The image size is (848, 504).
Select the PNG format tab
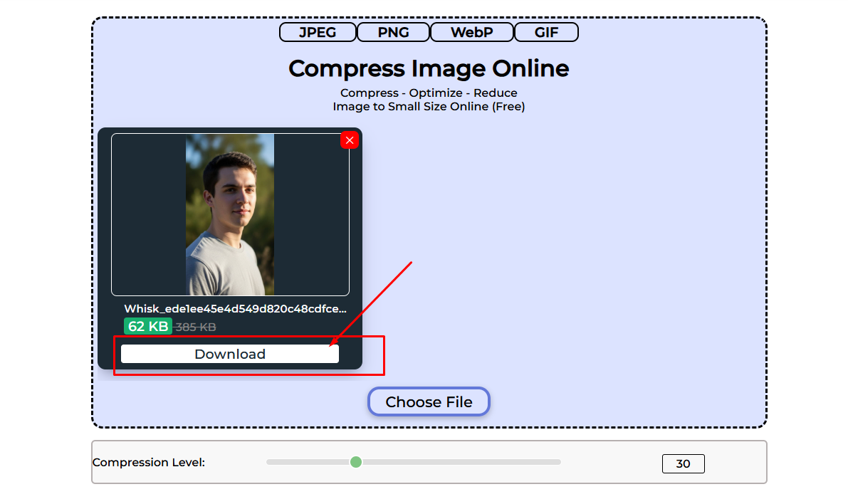[x=393, y=31]
